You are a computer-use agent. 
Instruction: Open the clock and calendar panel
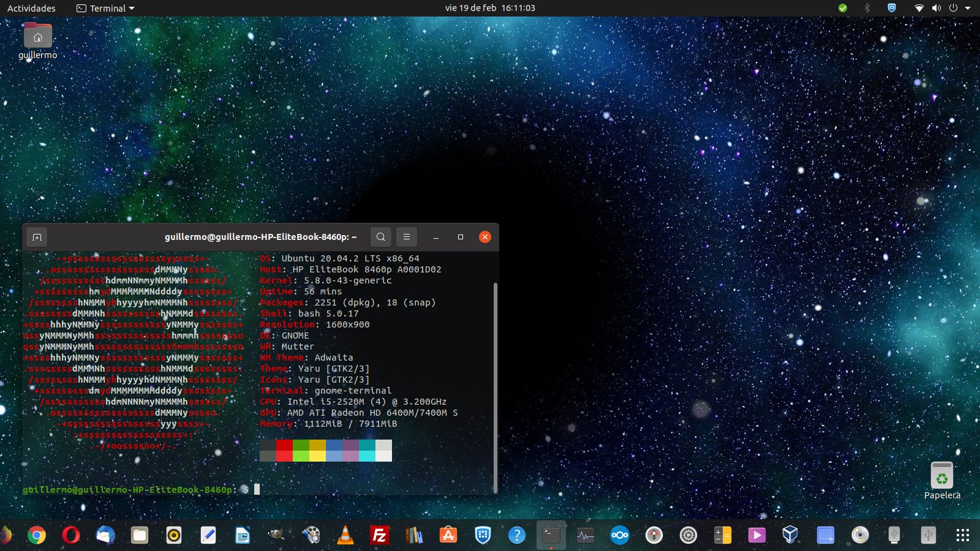(x=489, y=8)
